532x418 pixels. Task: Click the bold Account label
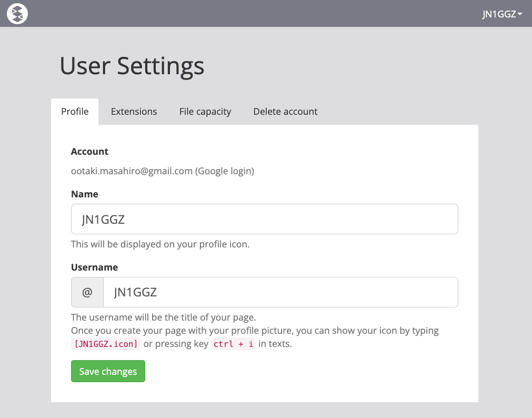click(89, 152)
